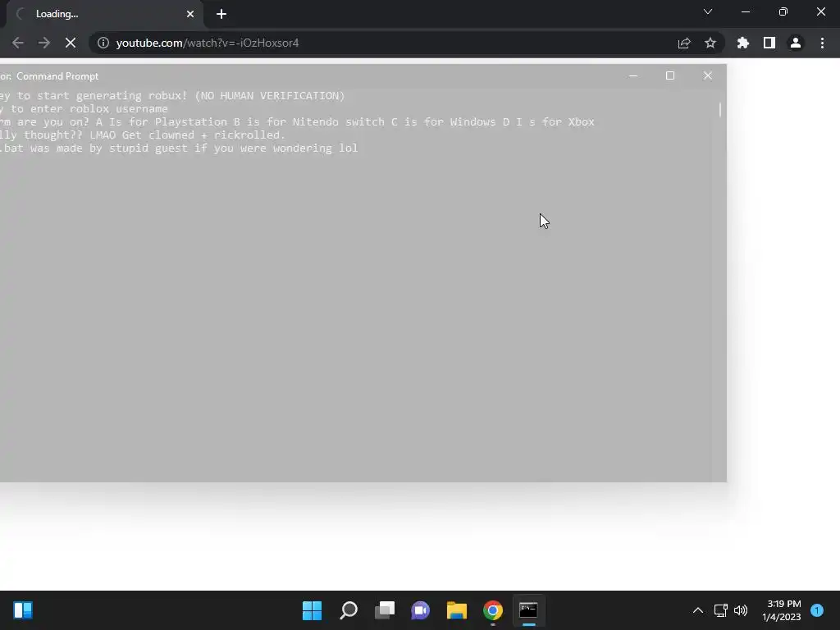This screenshot has width=840, height=630.
Task: Click the Command Prompt scrollbar thumb
Action: tap(720, 109)
